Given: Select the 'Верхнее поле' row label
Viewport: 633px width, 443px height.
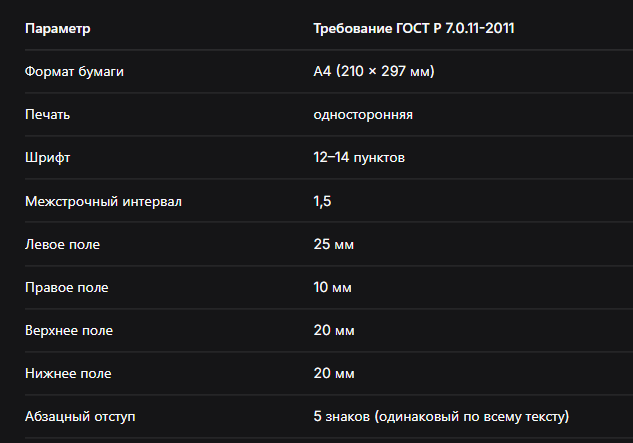Looking at the screenshot, I should coord(69,330).
